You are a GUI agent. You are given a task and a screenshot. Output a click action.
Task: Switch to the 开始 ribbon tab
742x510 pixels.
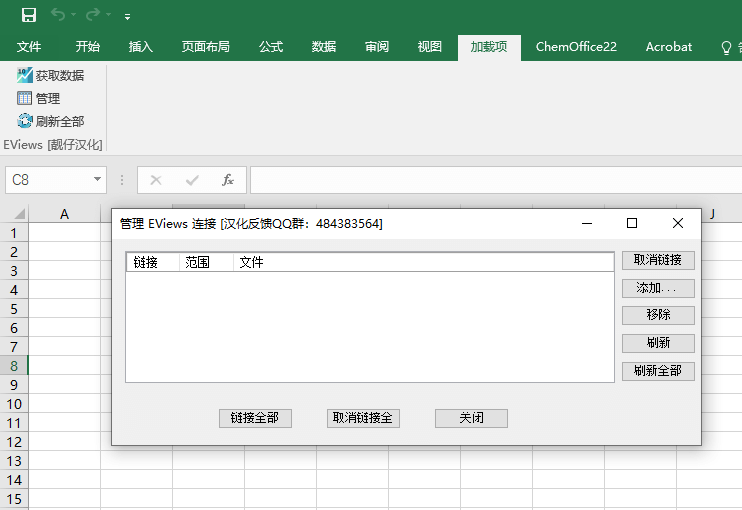[x=88, y=47]
